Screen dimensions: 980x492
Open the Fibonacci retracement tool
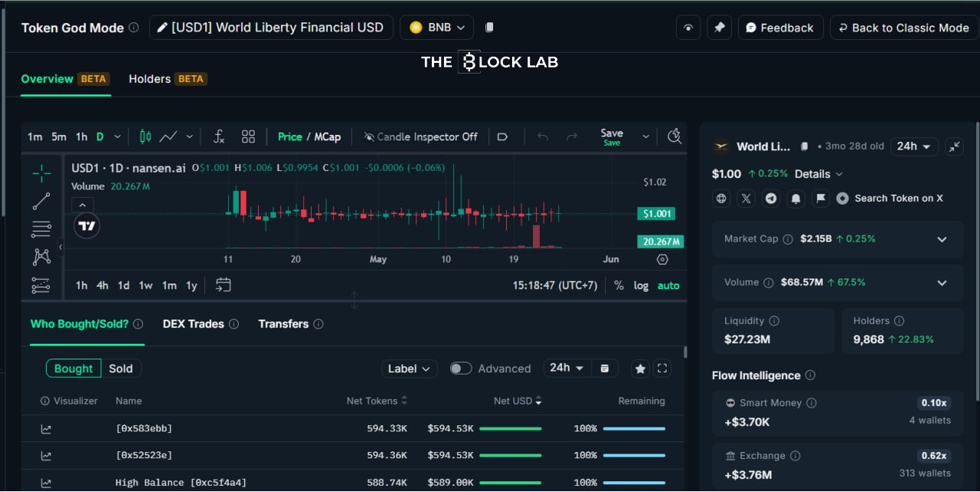[41, 229]
